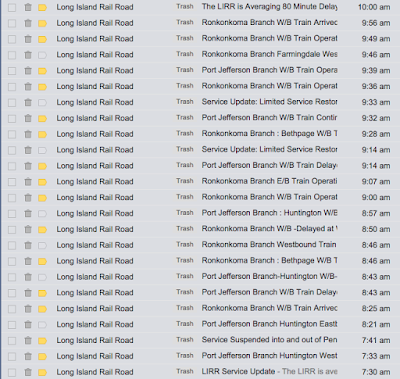The image size is (400, 379).
Task: Select the checkbox on the 9:56 am row
Action: [12, 23]
